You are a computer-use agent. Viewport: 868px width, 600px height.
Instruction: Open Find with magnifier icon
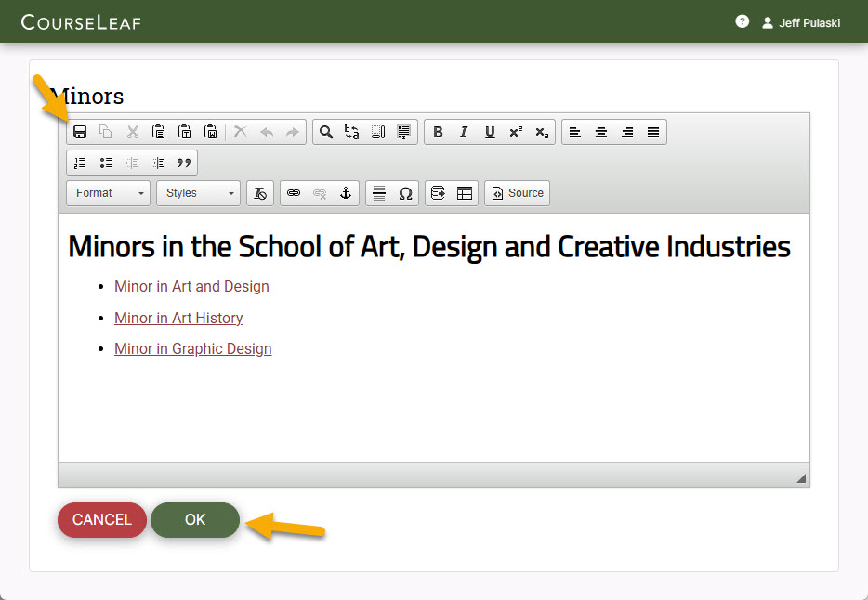click(326, 132)
